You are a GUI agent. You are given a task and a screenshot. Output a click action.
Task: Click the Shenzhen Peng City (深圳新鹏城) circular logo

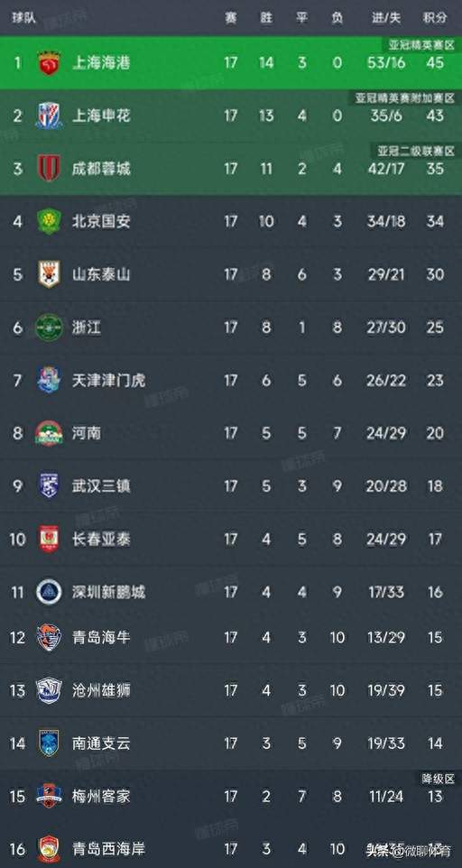point(49,592)
